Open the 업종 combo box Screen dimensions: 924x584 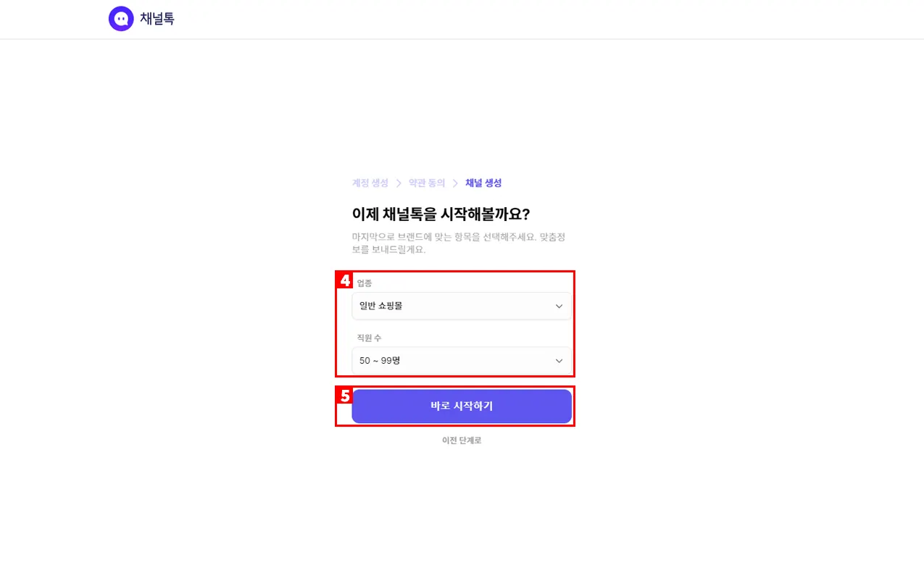(x=462, y=306)
